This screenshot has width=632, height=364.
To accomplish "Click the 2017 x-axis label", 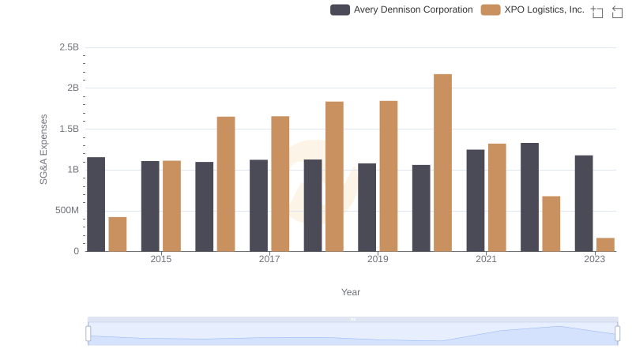I will point(269,259).
